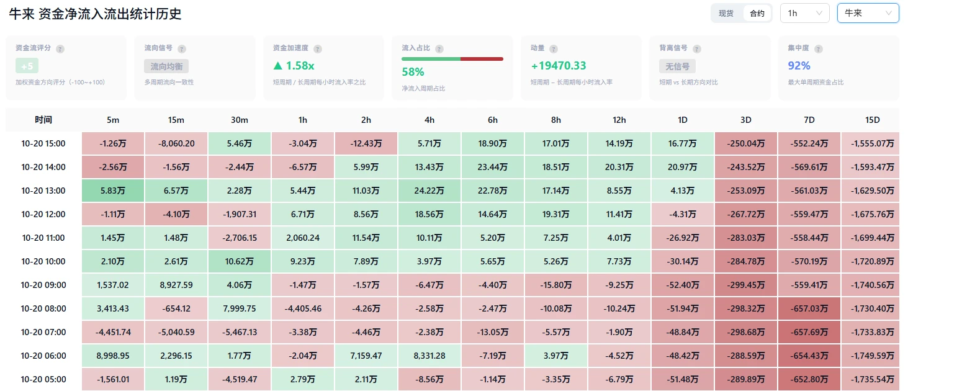Image resolution: width=980 pixels, height=391 pixels.
Task: Select the 24.22万 cell
Action: pos(429,191)
